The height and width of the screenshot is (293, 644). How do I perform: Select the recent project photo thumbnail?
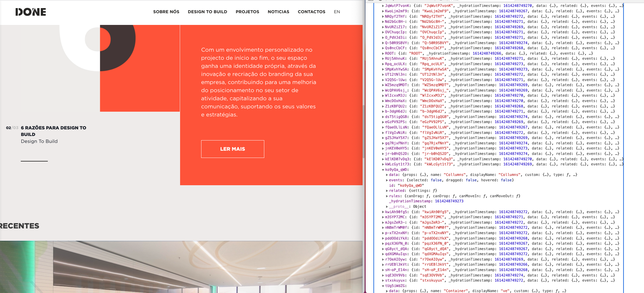[180, 267]
